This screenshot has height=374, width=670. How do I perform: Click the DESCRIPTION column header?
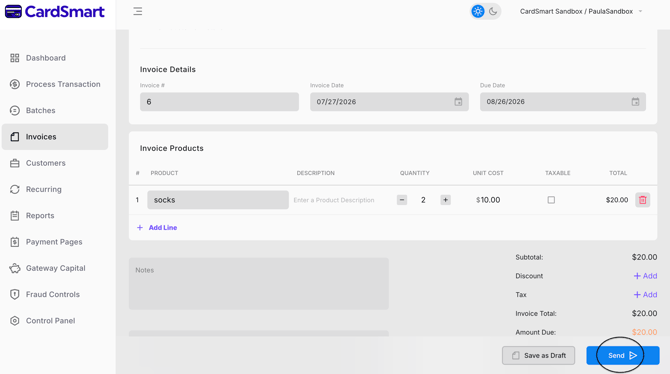coord(316,173)
